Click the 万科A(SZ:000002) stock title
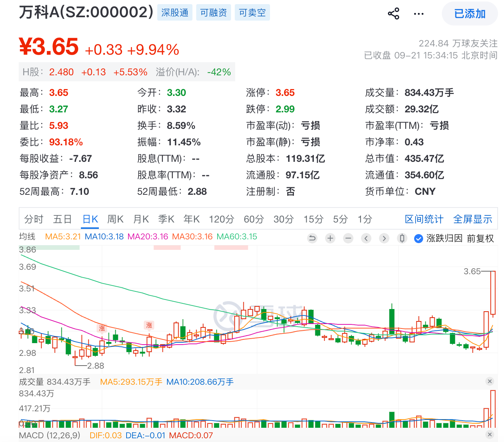Image resolution: width=504 pixels, height=442 pixels. click(86, 12)
